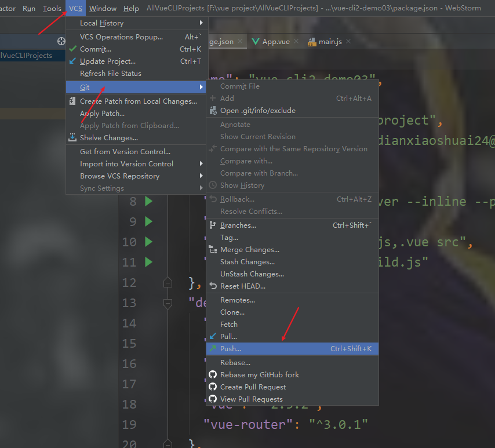The width and height of the screenshot is (495, 448).
Task: Click the crosshair locate icon in the project panel
Action: 61,41
